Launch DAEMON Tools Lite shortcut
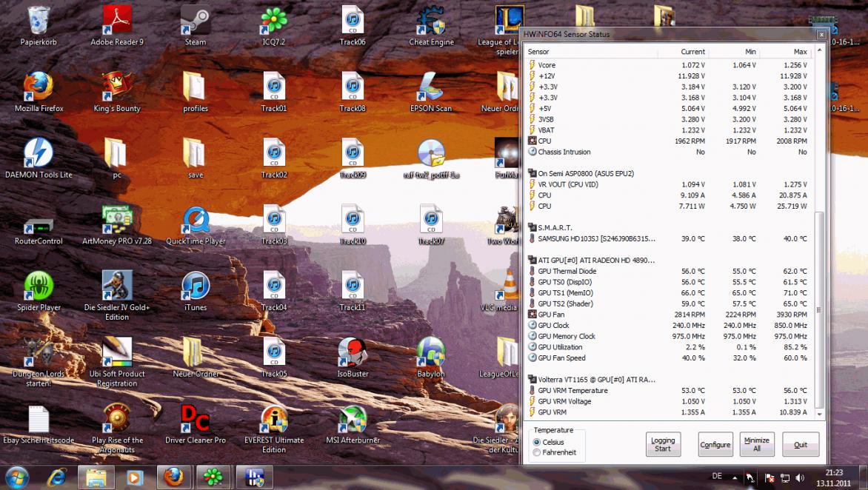868x490 pixels. [x=39, y=158]
